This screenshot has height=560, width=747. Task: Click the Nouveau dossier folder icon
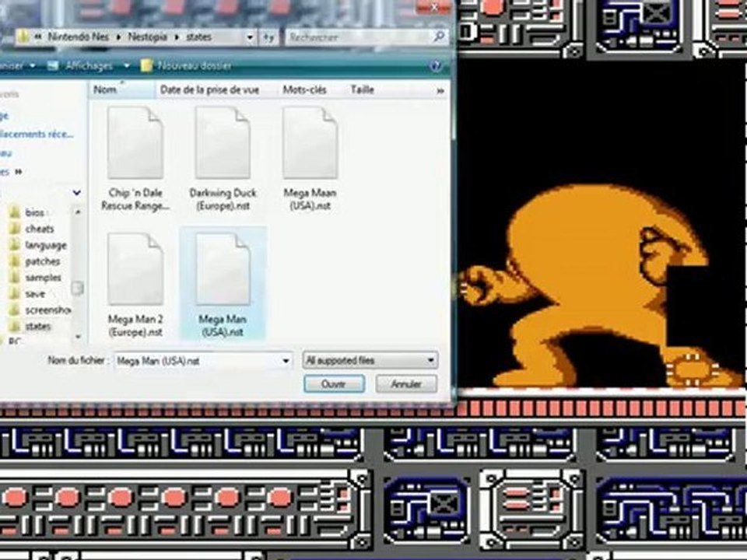tap(147, 65)
